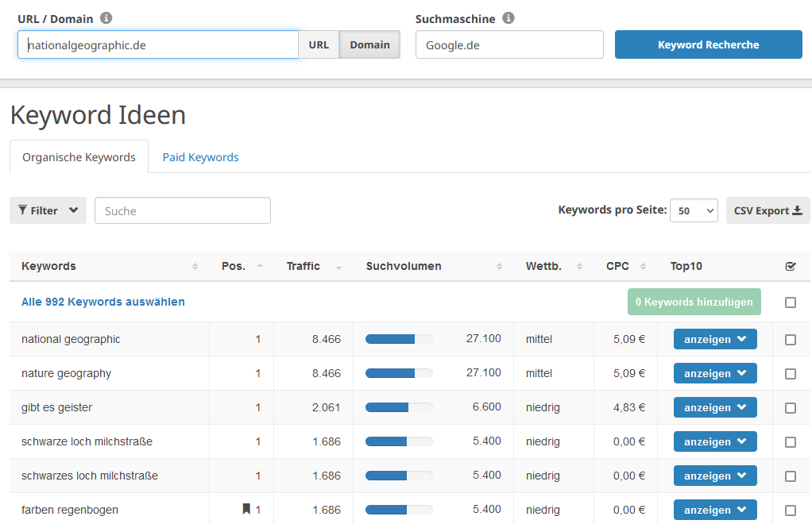Click the keyword text schwarzes loch milchstraße
The height and width of the screenshot is (524, 812).
point(90,476)
